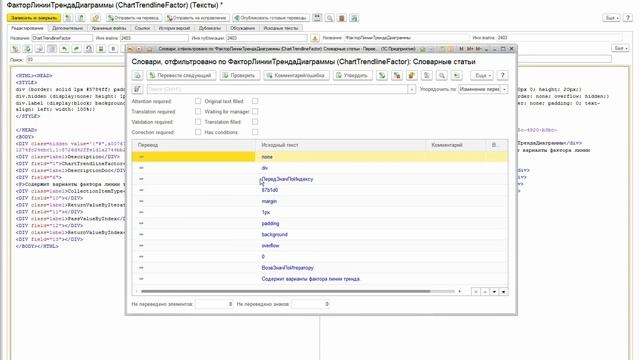Select the 'background' source text row
Viewport: 640px width, 360px height.
[x=320, y=235]
